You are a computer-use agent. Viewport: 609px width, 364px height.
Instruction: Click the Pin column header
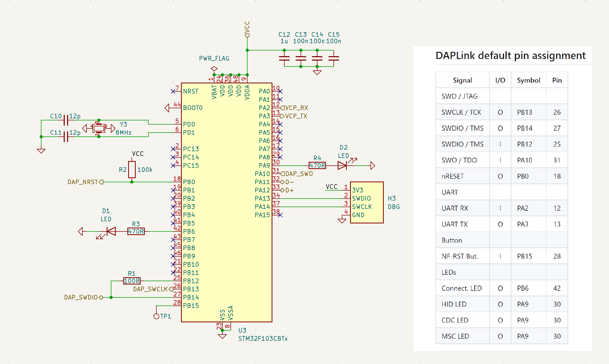[557, 80]
